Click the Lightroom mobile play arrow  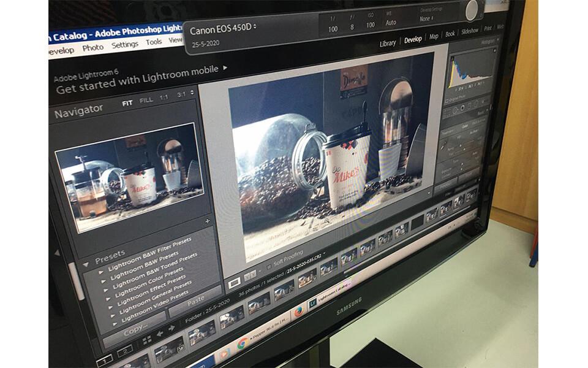click(x=225, y=67)
